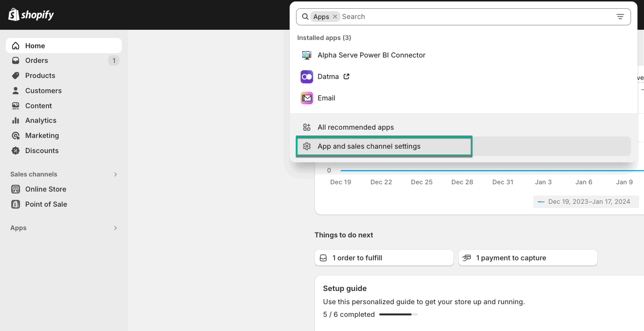Go to Products in the sidebar
The height and width of the screenshot is (331, 644).
pyautogui.click(x=40, y=76)
